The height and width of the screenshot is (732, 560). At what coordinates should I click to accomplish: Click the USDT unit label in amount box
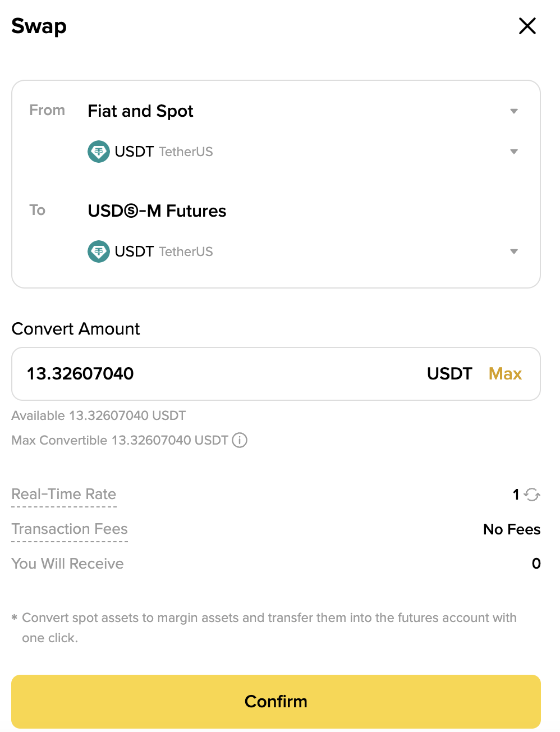tap(449, 374)
